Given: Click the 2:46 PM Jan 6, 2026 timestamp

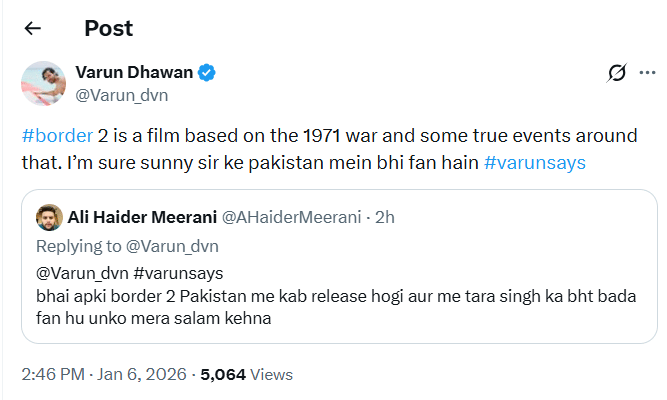Looking at the screenshot, I should (105, 375).
